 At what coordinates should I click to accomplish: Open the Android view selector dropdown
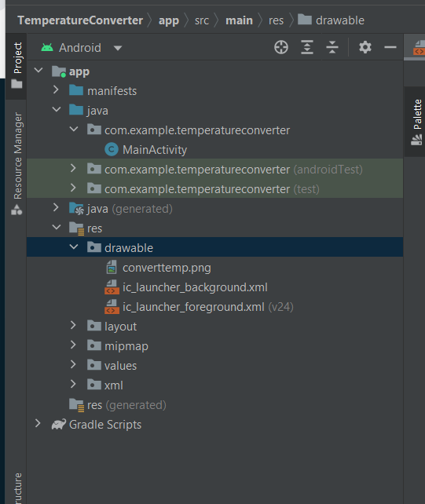(82, 48)
